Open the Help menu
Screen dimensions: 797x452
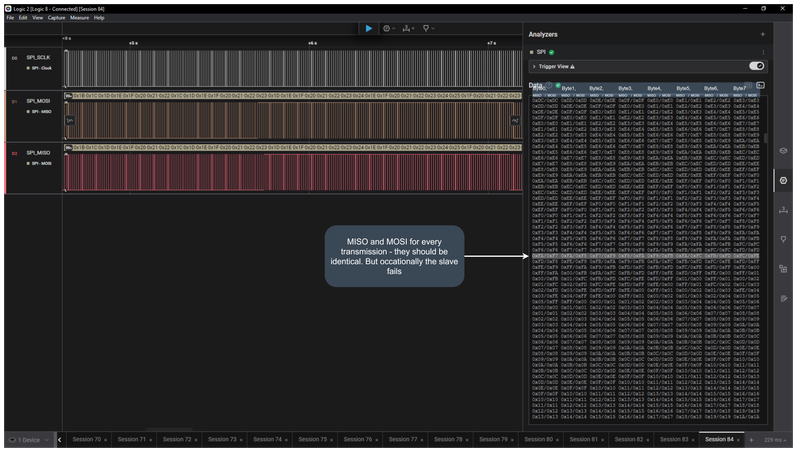tap(99, 18)
